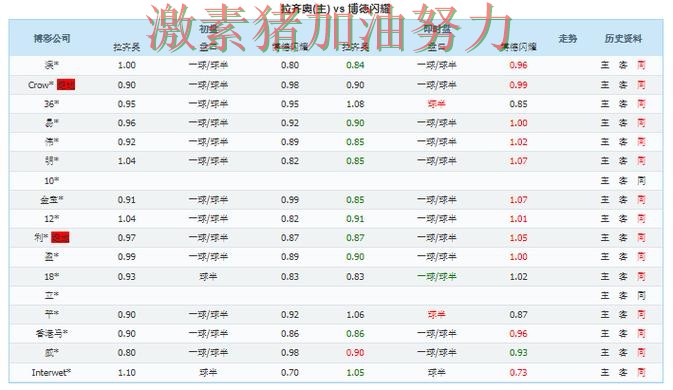Click live odds 0.73 in Interwet* row
Screen dimensions: 673x390
coord(518,372)
